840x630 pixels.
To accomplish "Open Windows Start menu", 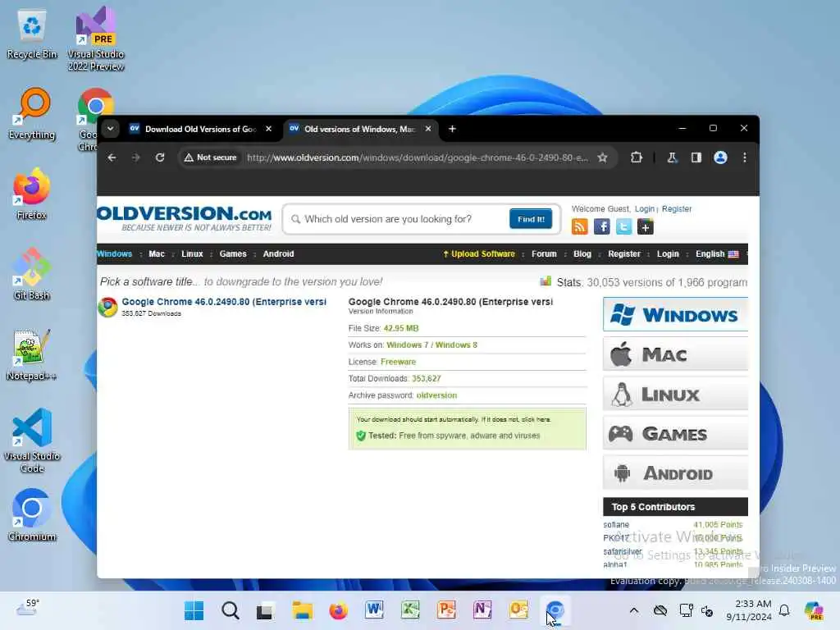I will pyautogui.click(x=194, y=610).
